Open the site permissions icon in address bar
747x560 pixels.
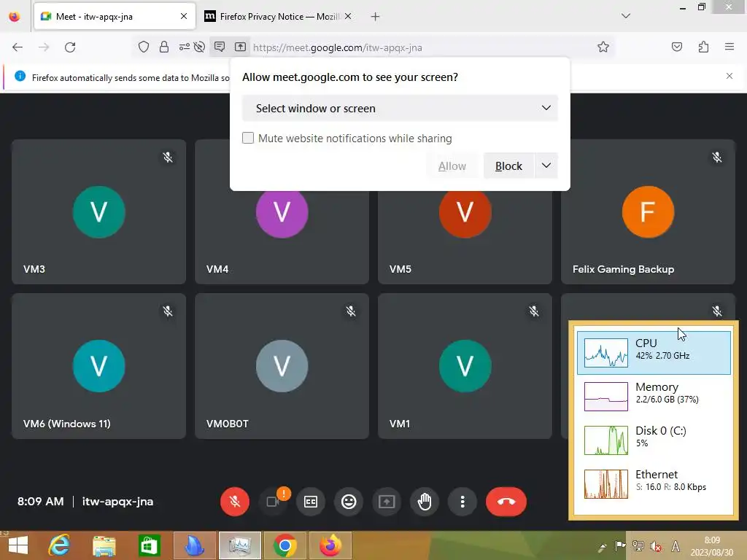[x=184, y=47]
